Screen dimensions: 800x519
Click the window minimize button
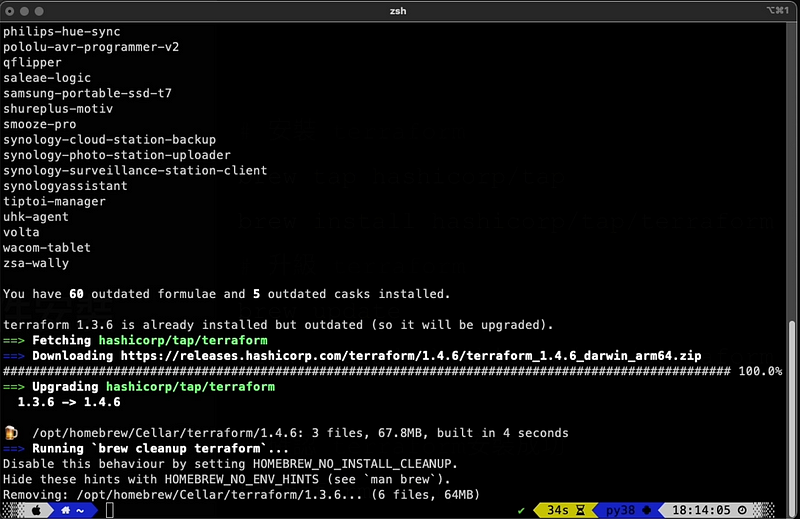(x=24, y=11)
